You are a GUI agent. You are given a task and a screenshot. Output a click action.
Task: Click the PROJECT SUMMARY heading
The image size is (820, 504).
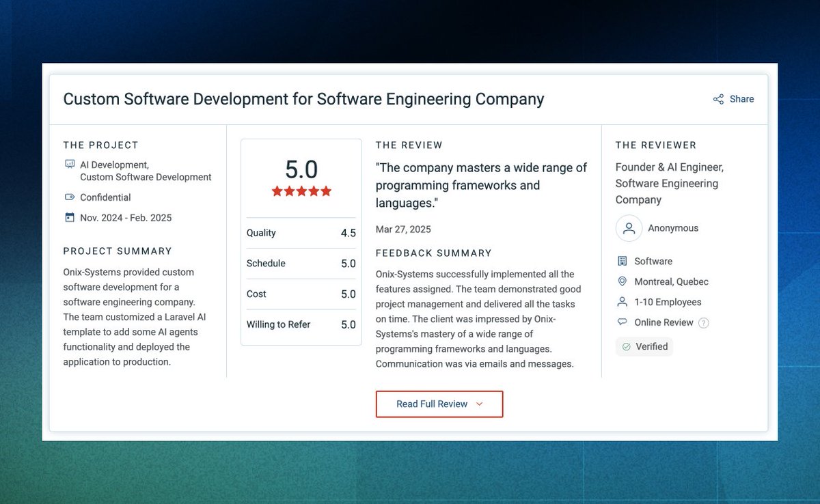tap(118, 251)
